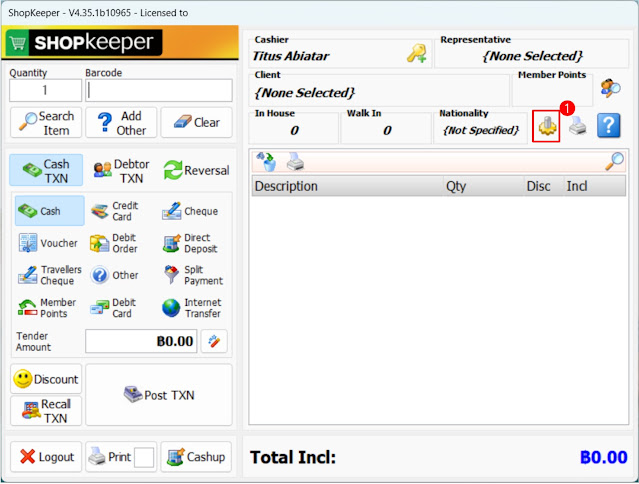The height and width of the screenshot is (484, 639).
Task: Open the client search icon beside Member Points
Action: pos(610,88)
